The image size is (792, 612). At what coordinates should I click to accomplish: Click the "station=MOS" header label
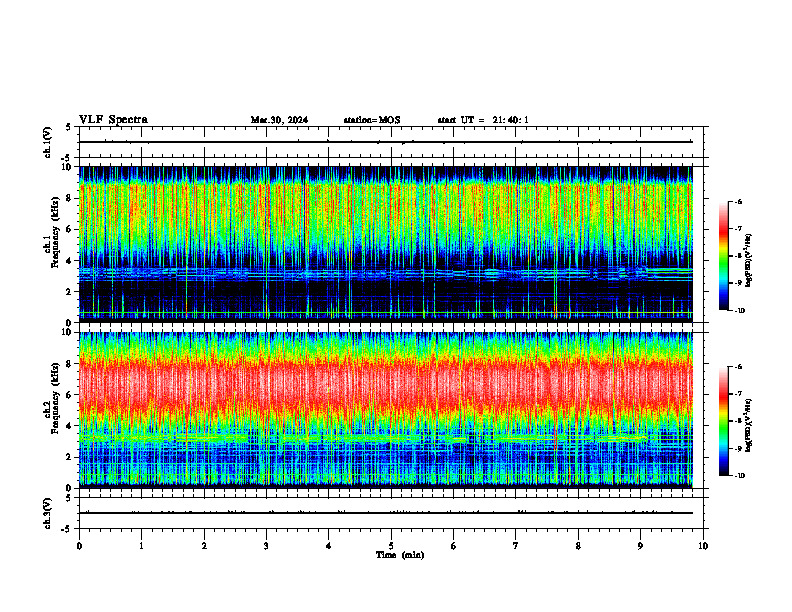[372, 120]
